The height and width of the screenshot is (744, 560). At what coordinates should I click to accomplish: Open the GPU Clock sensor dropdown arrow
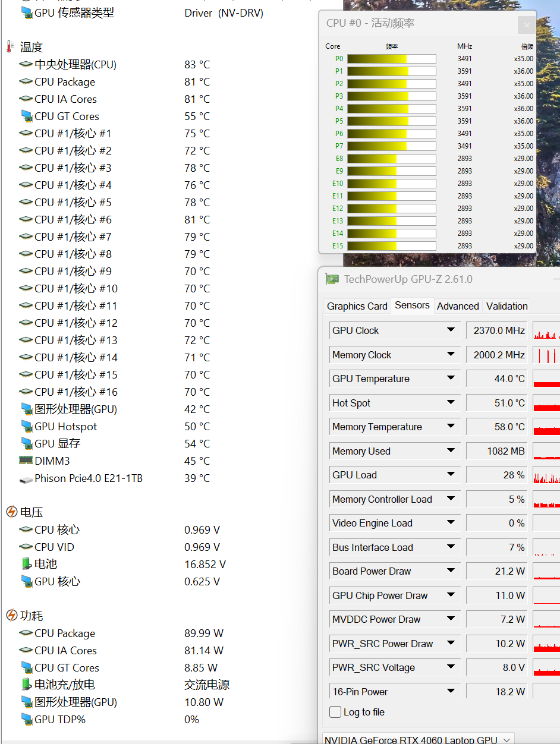[451, 330]
